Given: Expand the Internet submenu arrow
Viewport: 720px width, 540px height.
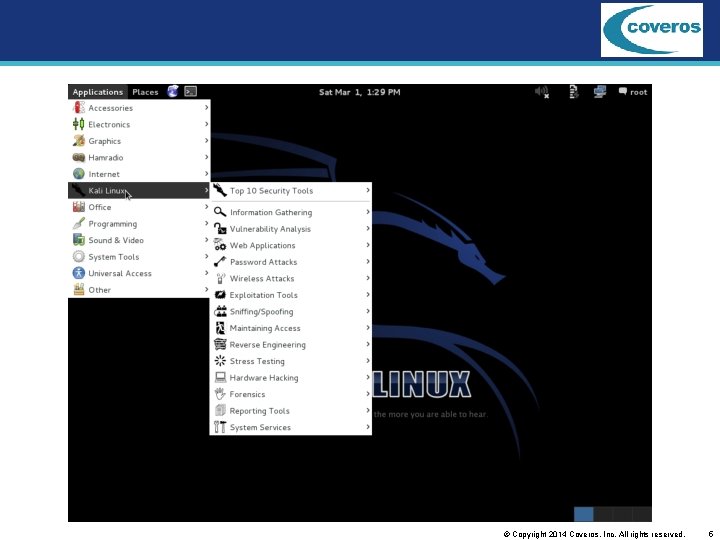Looking at the screenshot, I should (206, 174).
